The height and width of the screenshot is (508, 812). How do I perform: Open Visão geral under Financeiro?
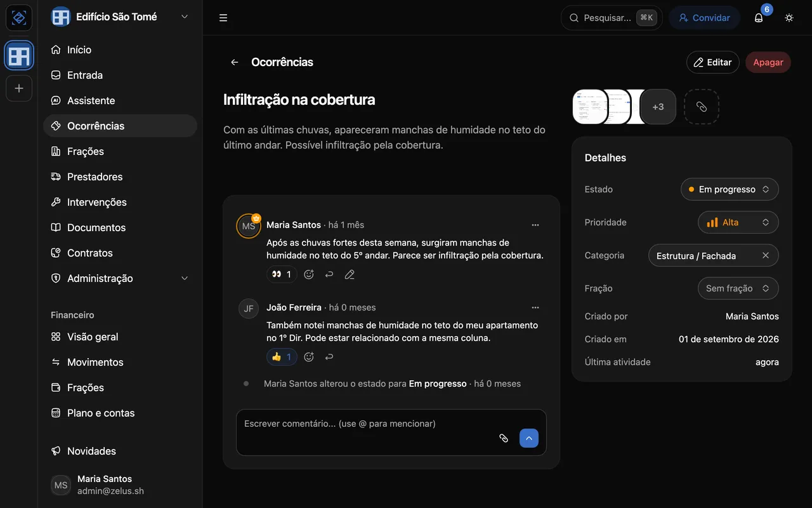[x=121, y=337]
